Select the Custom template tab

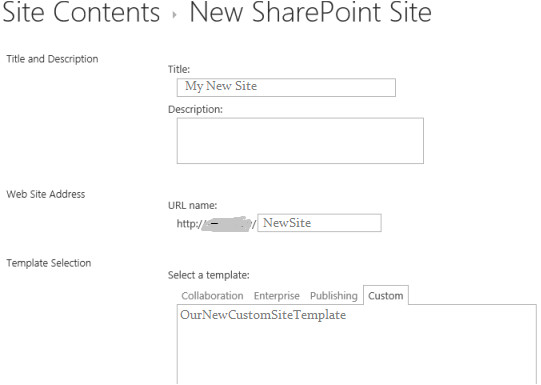[x=386, y=295]
